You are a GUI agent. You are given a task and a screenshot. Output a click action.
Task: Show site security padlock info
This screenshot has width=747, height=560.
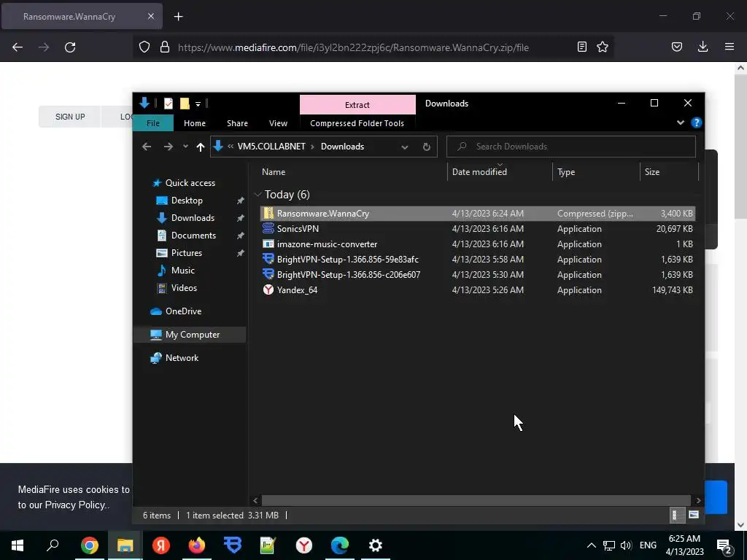coord(165,47)
